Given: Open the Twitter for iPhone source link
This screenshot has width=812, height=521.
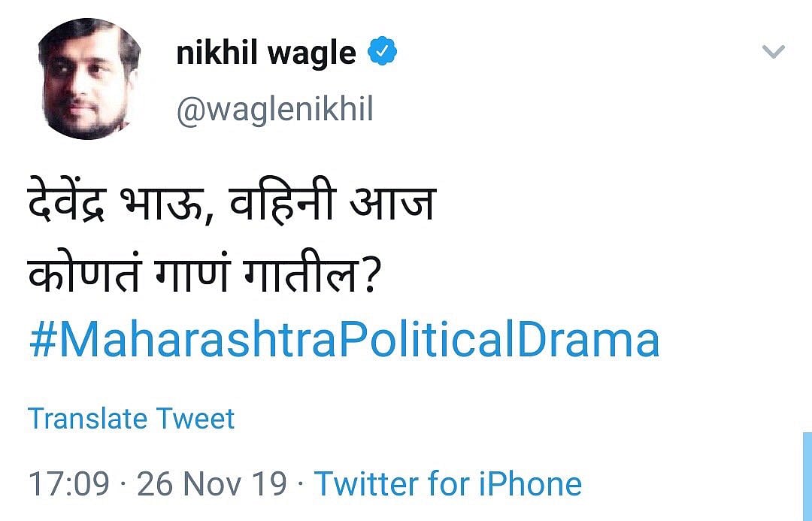Looking at the screenshot, I should 447,483.
